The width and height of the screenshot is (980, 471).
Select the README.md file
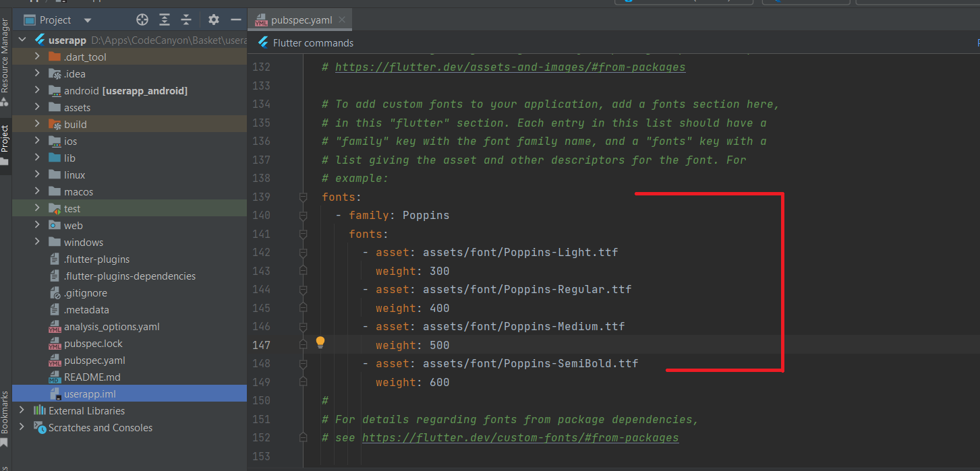[92, 377]
